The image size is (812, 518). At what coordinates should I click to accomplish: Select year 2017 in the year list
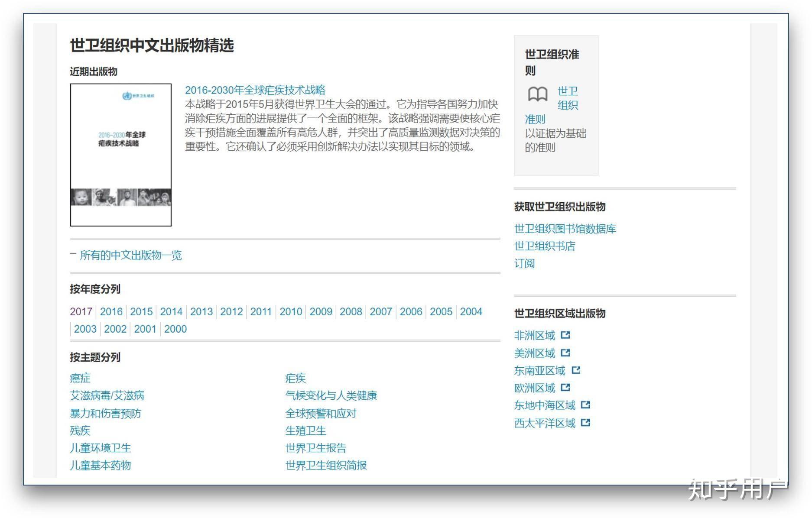point(80,311)
